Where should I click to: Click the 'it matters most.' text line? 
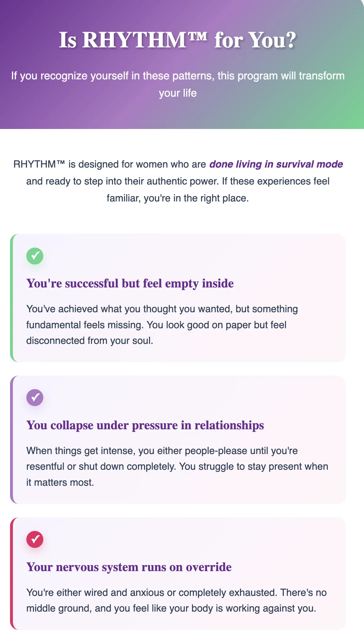click(60, 483)
